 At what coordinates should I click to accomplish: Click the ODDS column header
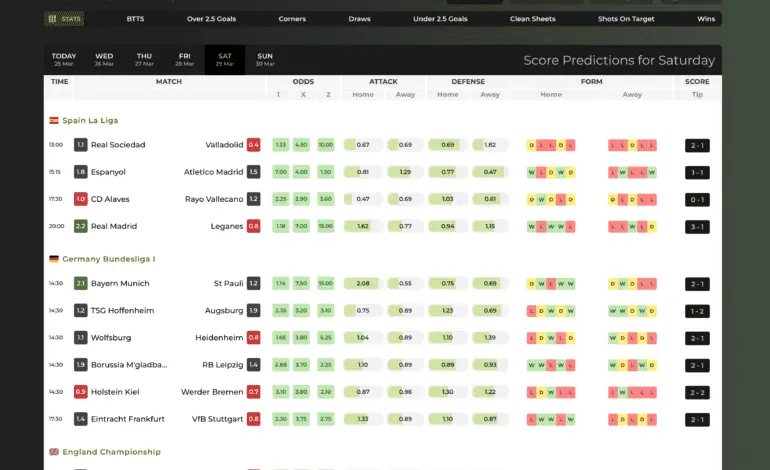tap(303, 82)
